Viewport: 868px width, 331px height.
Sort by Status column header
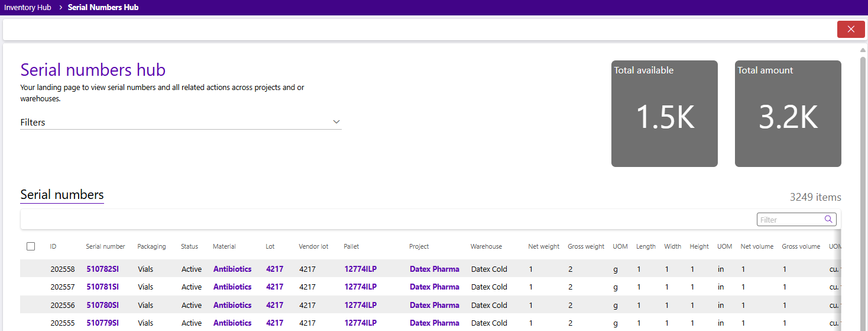(x=189, y=246)
